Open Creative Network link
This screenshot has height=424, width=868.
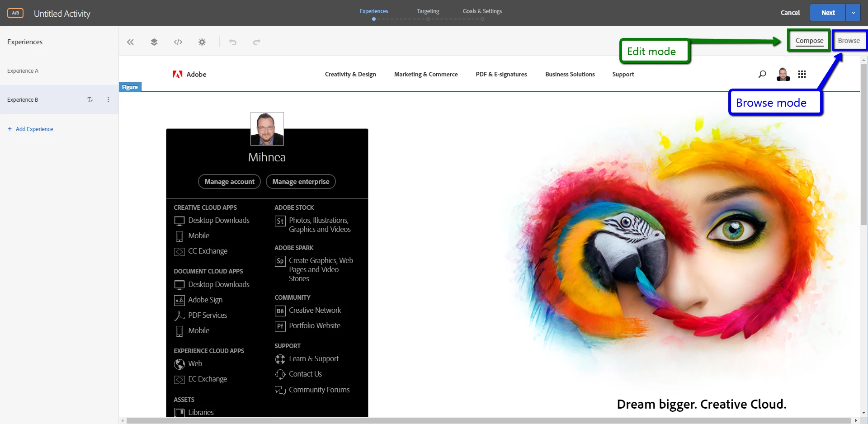(315, 310)
